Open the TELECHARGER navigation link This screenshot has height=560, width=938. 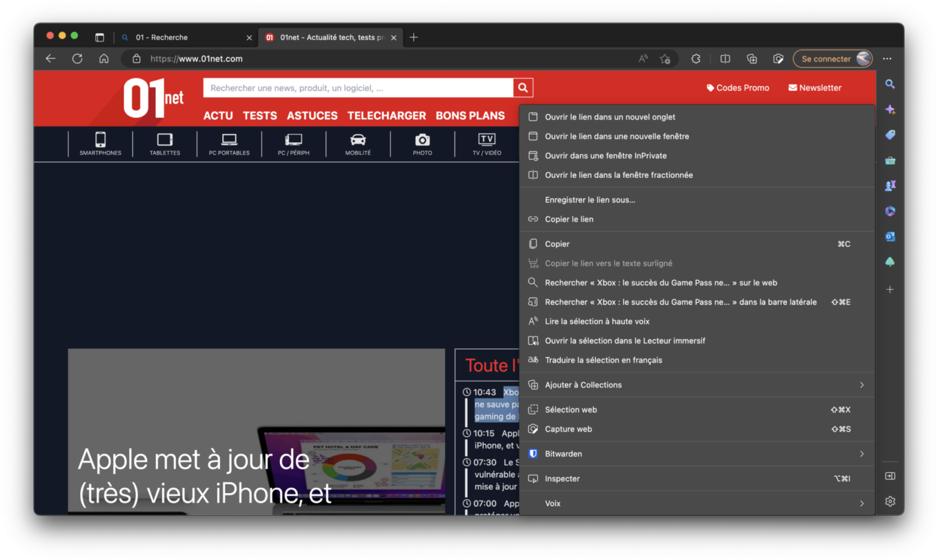coord(387,116)
